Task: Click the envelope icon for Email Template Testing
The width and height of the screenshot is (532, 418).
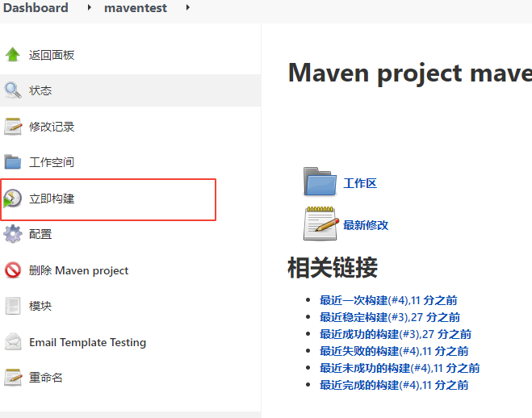Action: (13, 341)
